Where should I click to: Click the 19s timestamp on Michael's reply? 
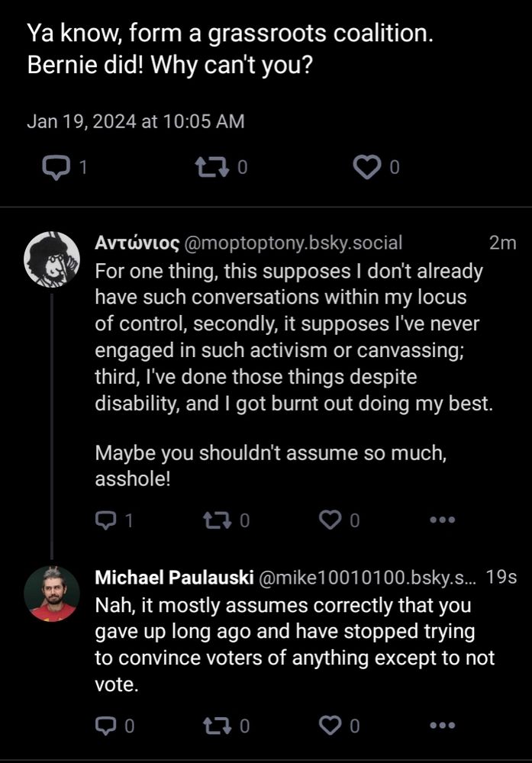click(501, 578)
